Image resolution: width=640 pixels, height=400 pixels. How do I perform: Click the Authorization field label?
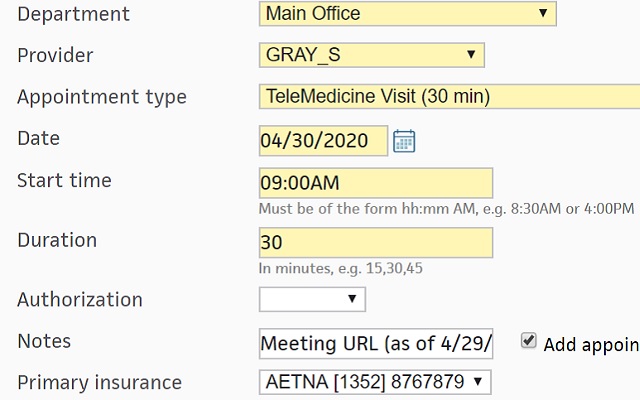point(80,300)
